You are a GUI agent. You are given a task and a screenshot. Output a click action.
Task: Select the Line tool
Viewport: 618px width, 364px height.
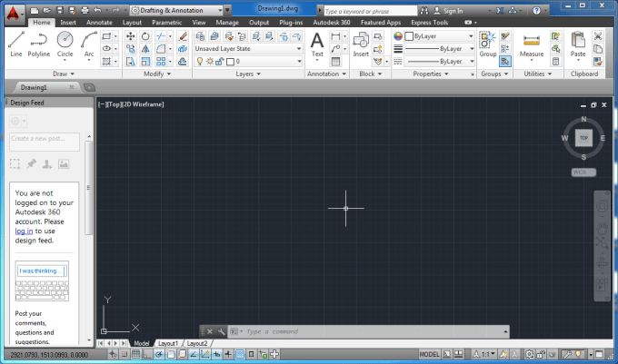(x=16, y=44)
